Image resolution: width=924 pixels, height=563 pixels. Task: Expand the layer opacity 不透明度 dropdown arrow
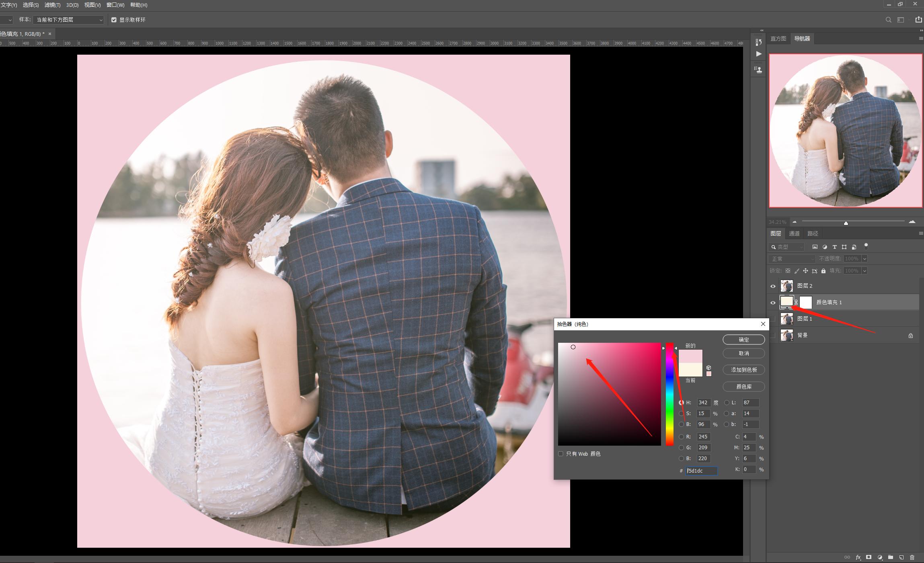[x=864, y=259]
